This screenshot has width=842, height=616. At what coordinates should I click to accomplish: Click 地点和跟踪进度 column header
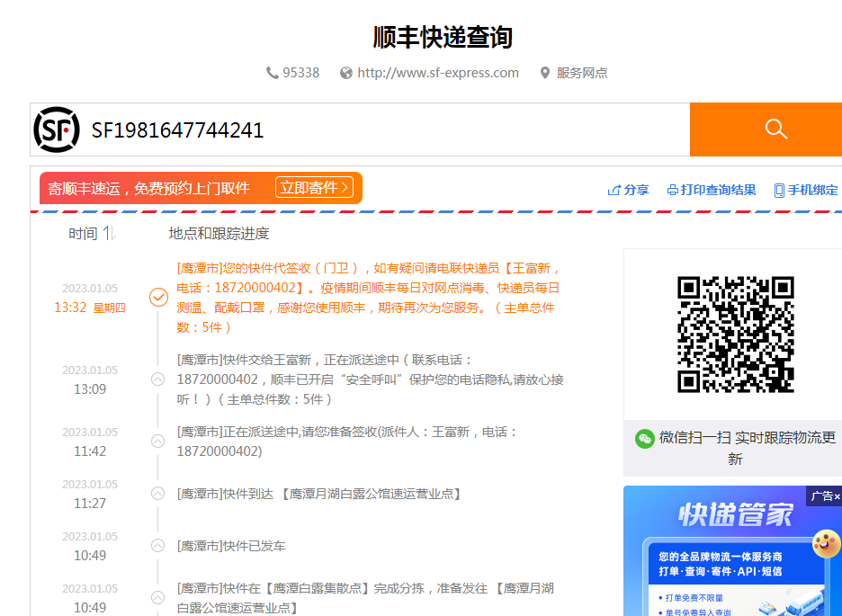click(x=219, y=234)
